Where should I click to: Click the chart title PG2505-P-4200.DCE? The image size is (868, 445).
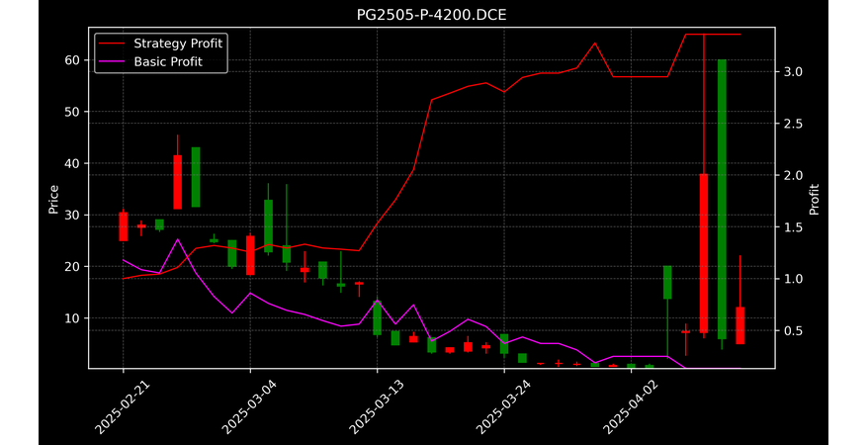click(x=431, y=15)
